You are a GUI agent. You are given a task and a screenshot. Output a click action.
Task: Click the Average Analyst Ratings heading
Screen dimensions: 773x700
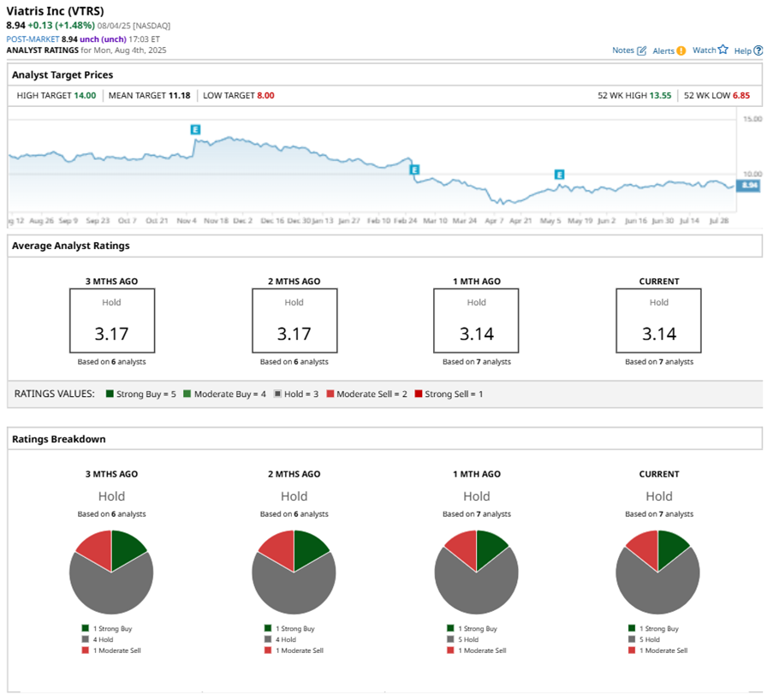pyautogui.click(x=71, y=246)
